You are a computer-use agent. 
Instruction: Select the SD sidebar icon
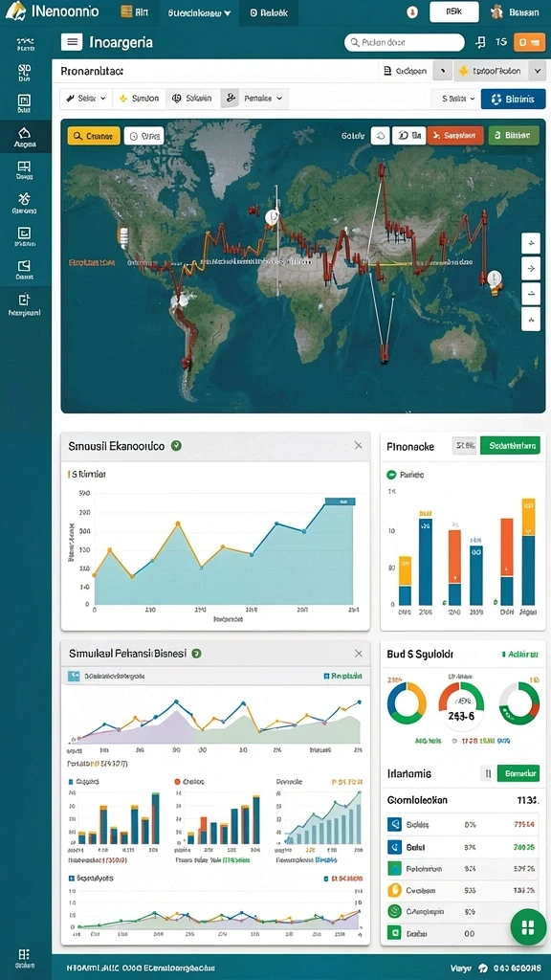click(25, 73)
